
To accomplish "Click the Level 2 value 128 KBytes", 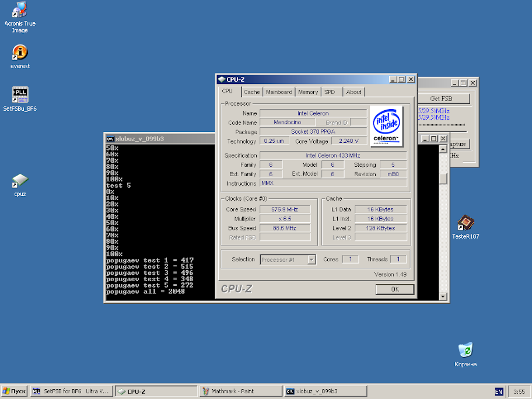I will [x=380, y=228].
